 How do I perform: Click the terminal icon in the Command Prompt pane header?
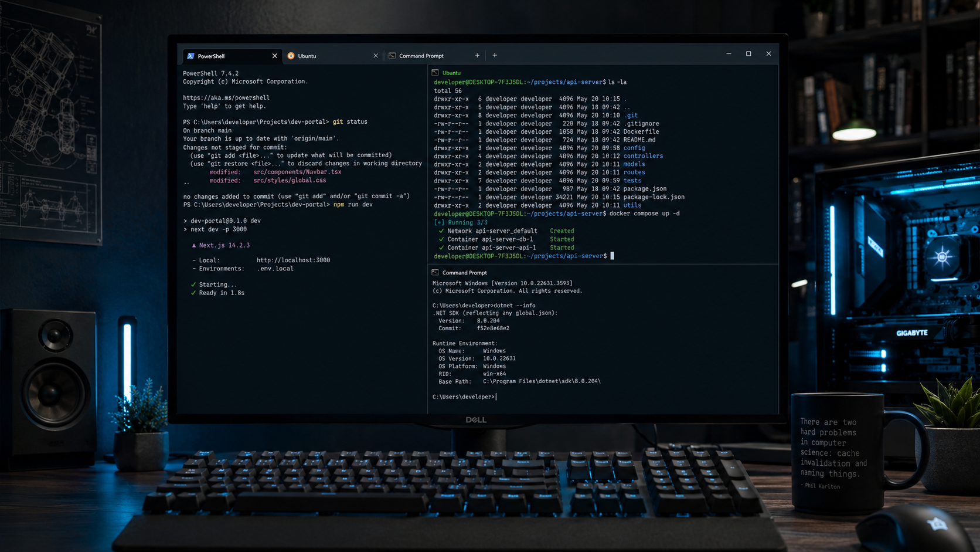435,272
